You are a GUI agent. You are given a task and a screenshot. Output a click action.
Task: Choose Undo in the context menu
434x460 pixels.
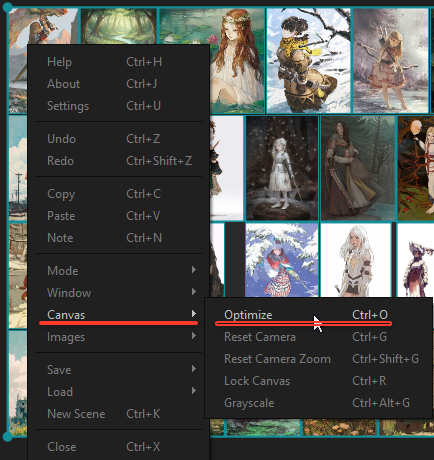tap(119, 139)
